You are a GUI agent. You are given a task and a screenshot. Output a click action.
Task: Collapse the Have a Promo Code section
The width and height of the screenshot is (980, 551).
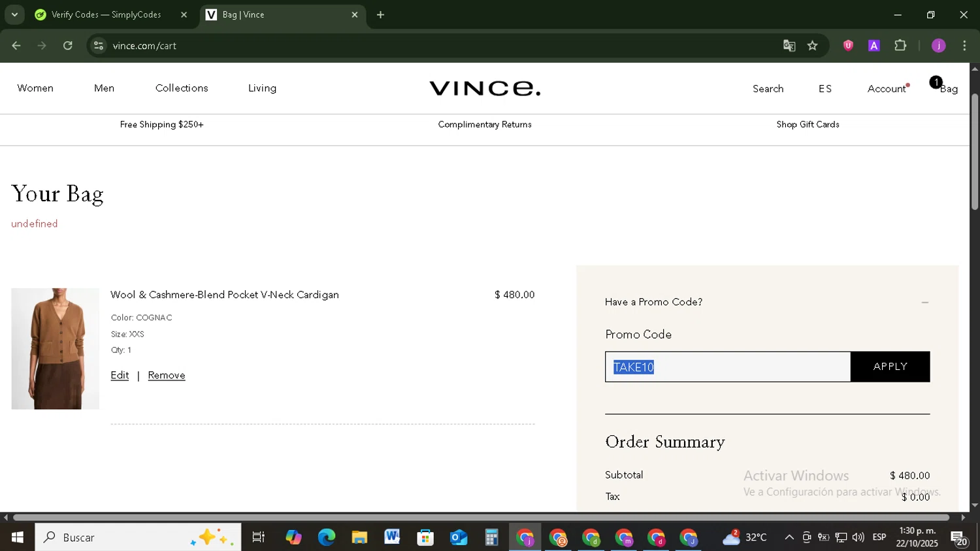pos(924,303)
